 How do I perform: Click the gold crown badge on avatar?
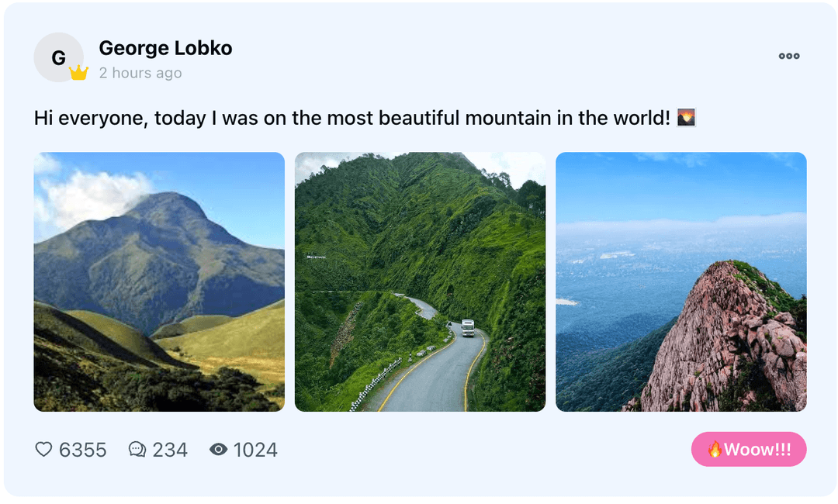pos(78,72)
